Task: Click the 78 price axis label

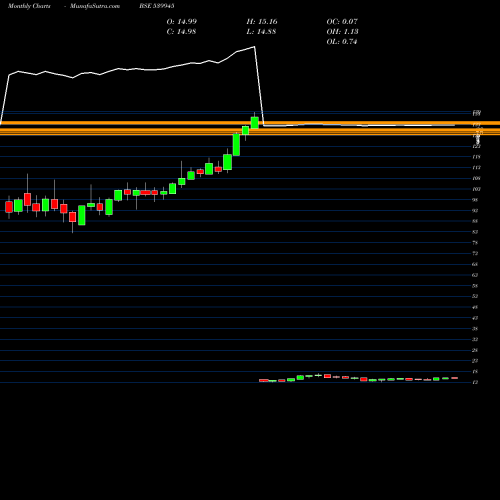Action: pyautogui.click(x=476, y=243)
